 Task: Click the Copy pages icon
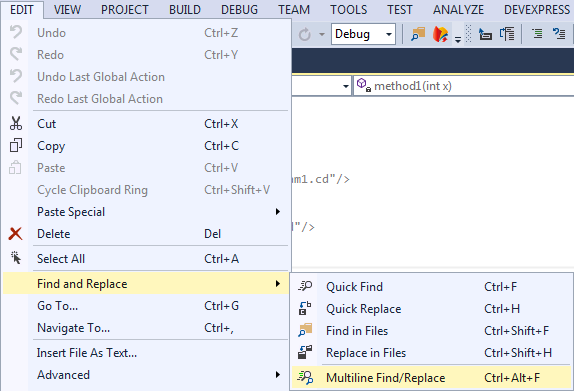(16, 145)
